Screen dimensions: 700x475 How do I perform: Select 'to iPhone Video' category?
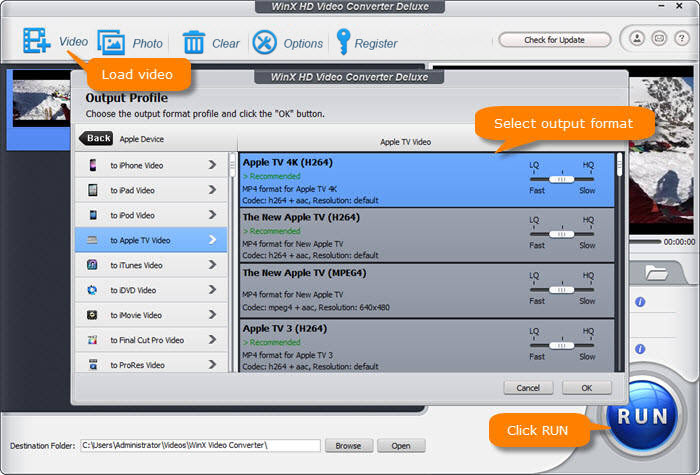coord(151,165)
